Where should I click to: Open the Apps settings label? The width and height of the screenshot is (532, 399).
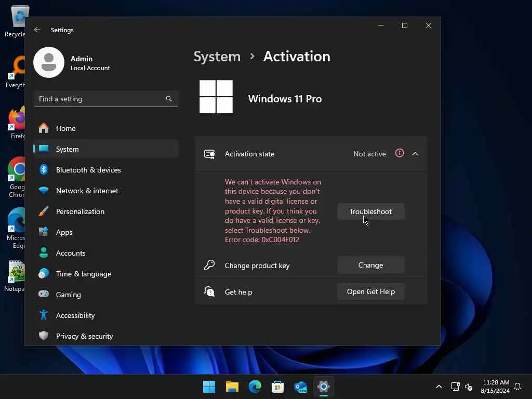coord(64,232)
